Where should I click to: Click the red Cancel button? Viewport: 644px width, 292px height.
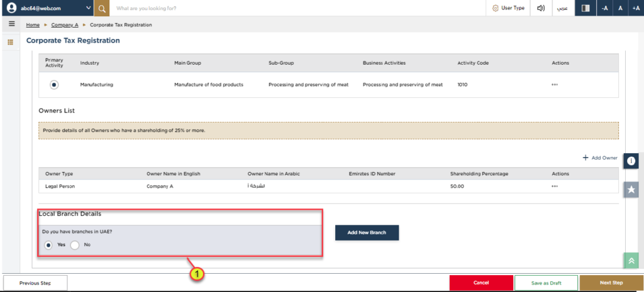[481, 283]
